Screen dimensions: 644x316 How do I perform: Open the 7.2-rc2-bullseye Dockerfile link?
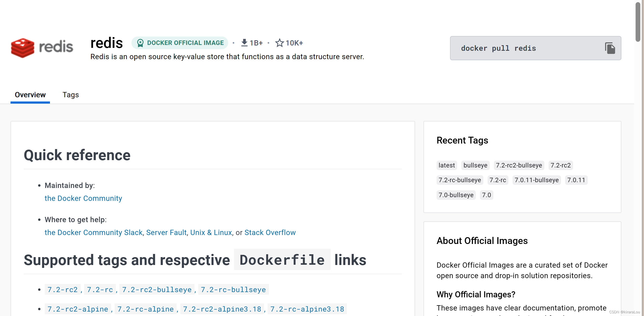point(157,289)
